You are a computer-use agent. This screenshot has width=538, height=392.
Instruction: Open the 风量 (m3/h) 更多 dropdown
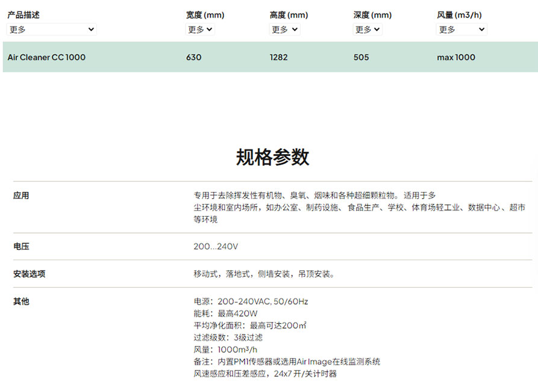[x=461, y=30]
